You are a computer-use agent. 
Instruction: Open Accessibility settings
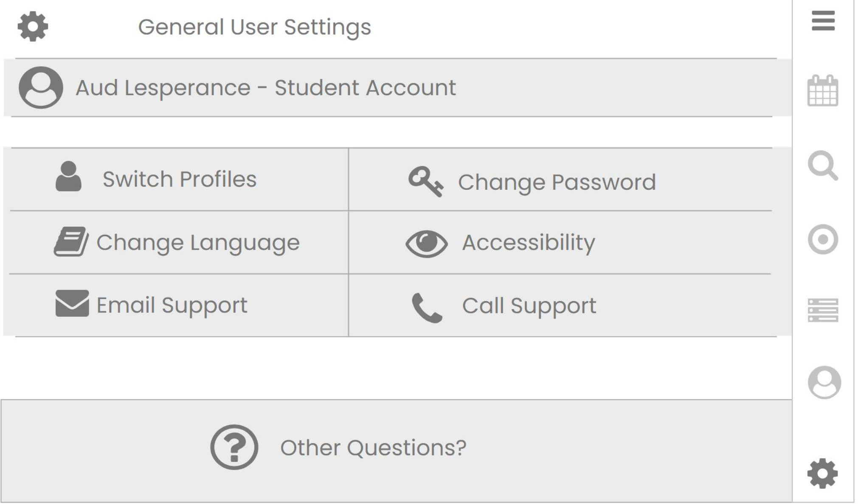(x=560, y=242)
